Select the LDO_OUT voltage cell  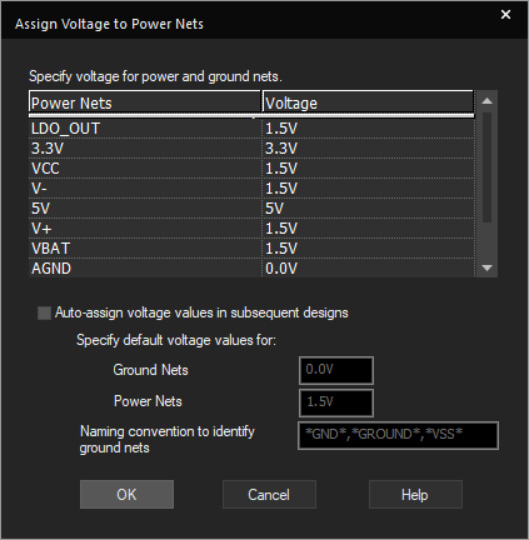point(368,128)
